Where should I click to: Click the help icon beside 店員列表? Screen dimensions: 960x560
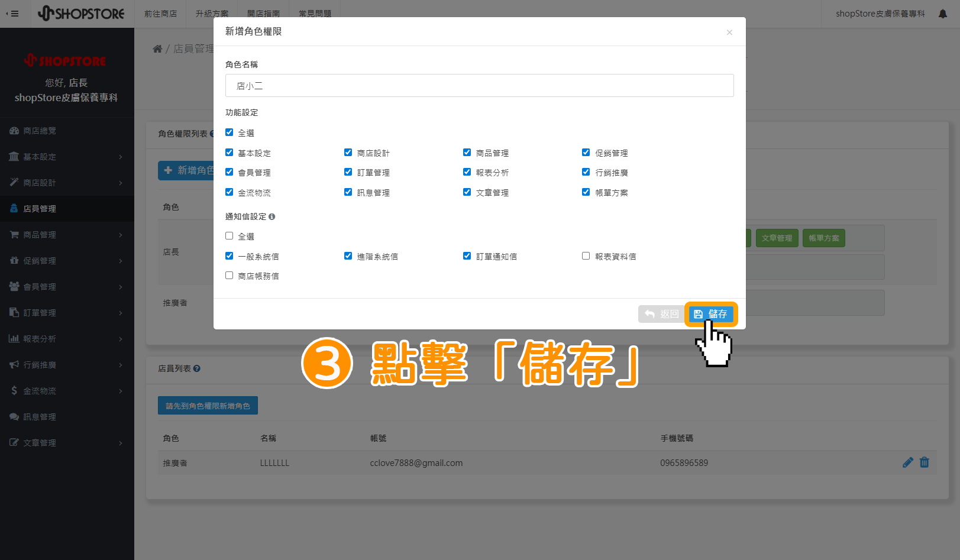pyautogui.click(x=197, y=368)
